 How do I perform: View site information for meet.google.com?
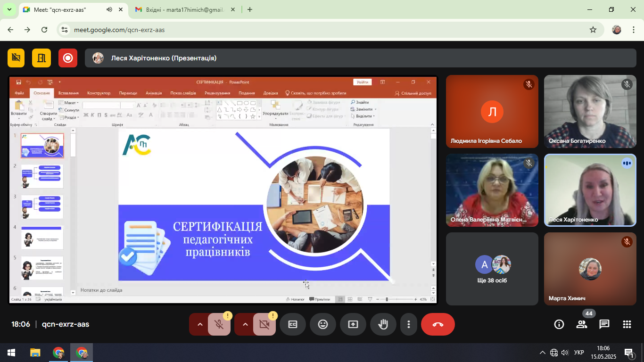click(x=65, y=30)
